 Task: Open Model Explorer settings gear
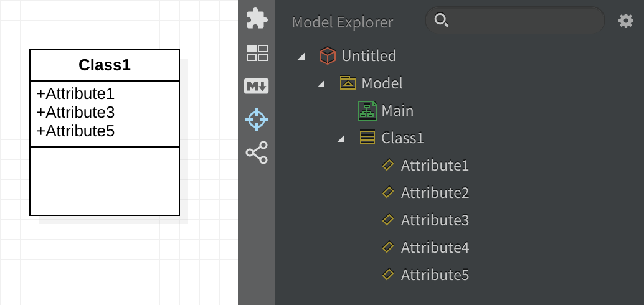coord(626,21)
